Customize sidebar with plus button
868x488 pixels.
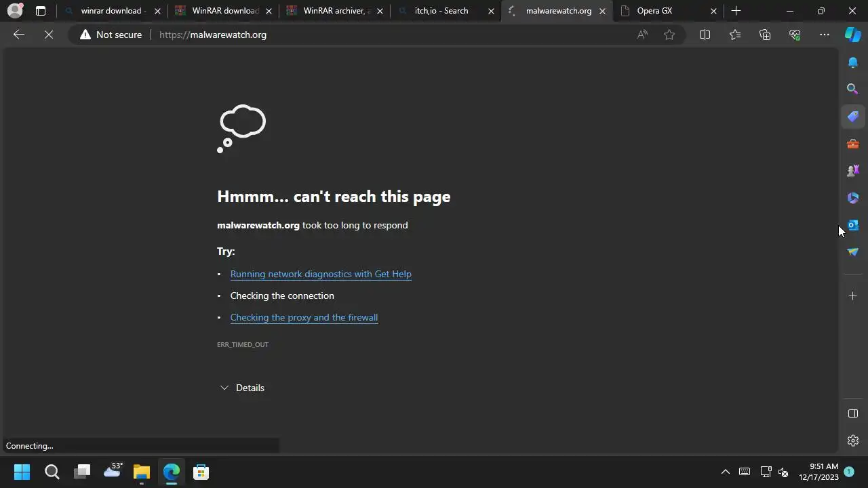853,296
